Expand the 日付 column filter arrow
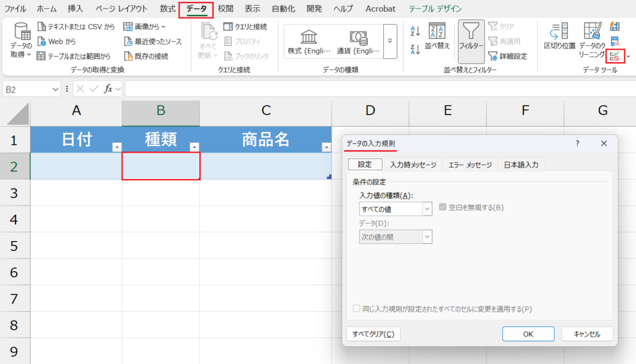The width and height of the screenshot is (636, 364). [x=116, y=147]
